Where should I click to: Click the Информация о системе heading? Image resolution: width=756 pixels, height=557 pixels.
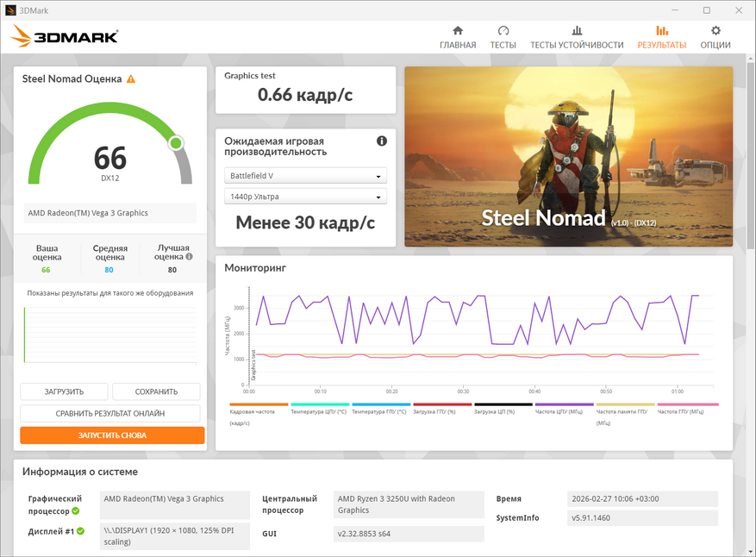coord(80,472)
